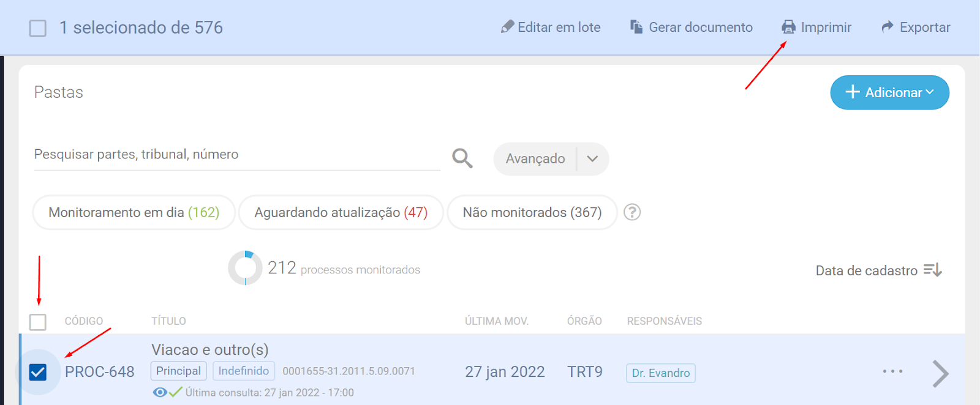This screenshot has height=405, width=980.
Task: Click the magnifying glass search icon
Action: tap(462, 158)
